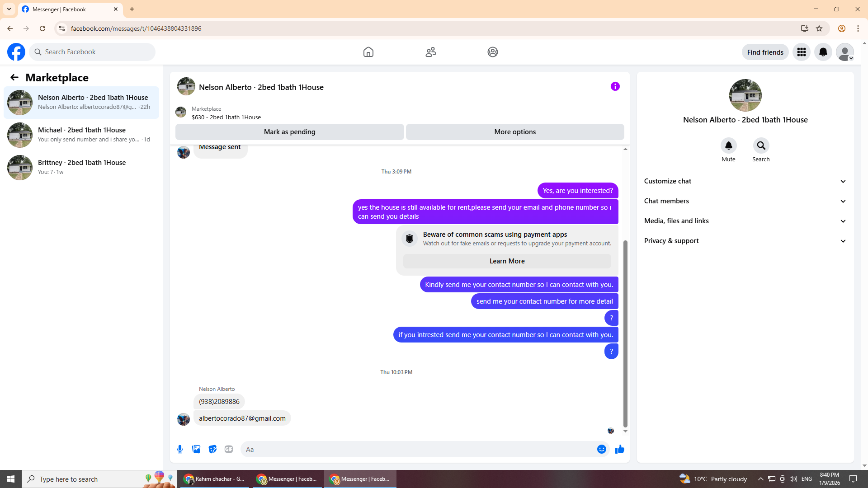Click Mark as pending button
Viewport: 868px width, 488px height.
point(289,132)
